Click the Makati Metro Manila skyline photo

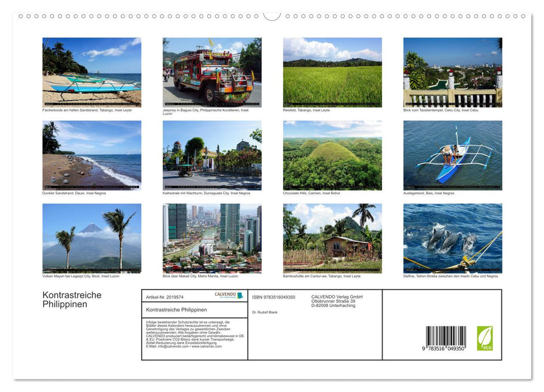click(x=212, y=237)
